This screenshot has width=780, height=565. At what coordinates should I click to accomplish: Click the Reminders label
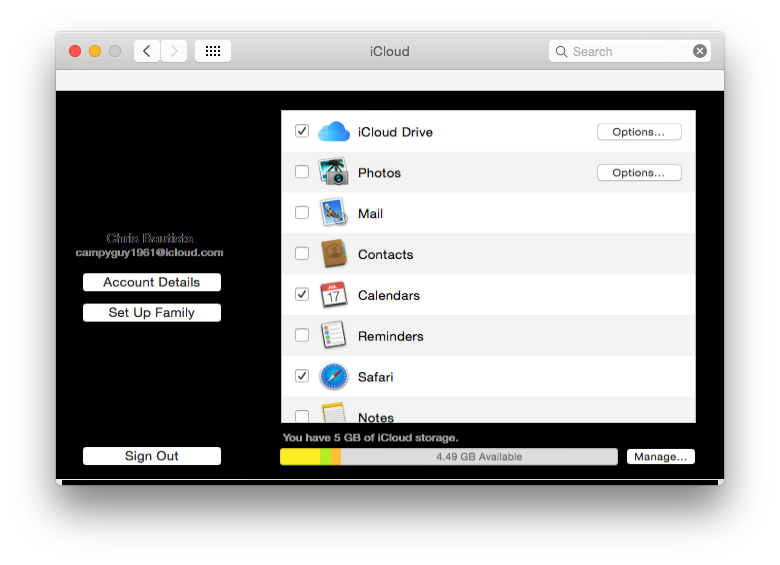(x=391, y=336)
